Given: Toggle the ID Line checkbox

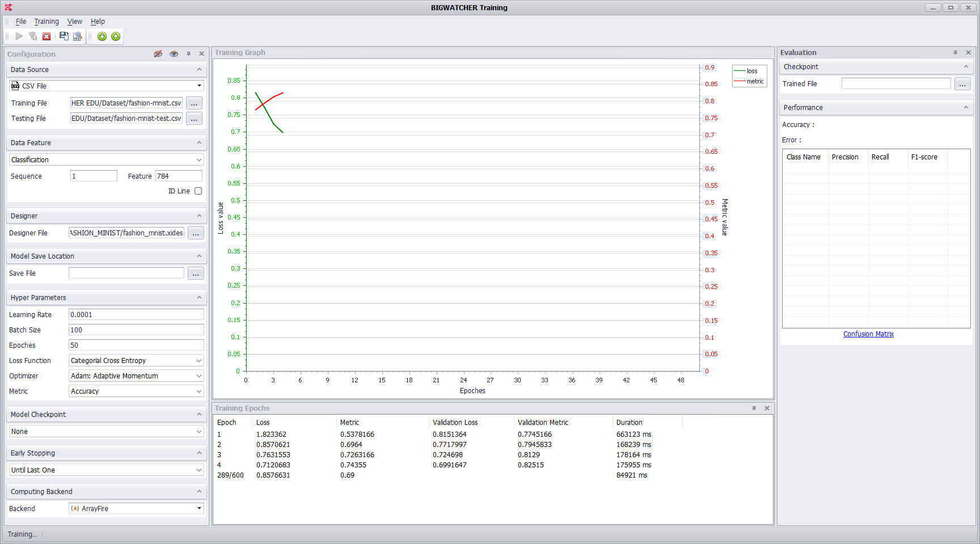Looking at the screenshot, I should pos(198,191).
